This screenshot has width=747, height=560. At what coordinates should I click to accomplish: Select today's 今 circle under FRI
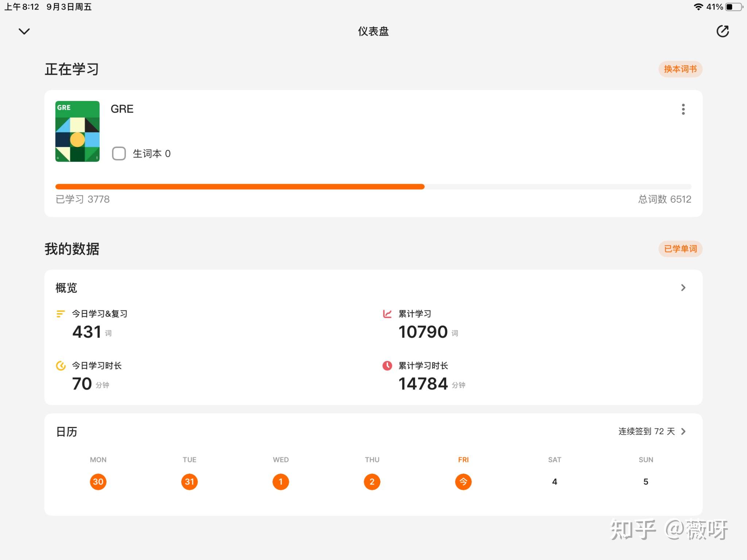click(x=463, y=482)
